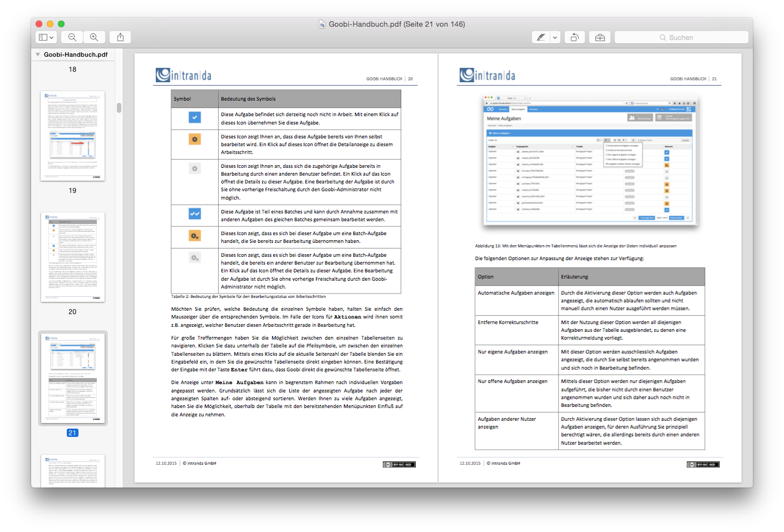Viewport: 784px width, 532px height.
Task: Click the 'Symbol' column header
Action: click(x=195, y=99)
